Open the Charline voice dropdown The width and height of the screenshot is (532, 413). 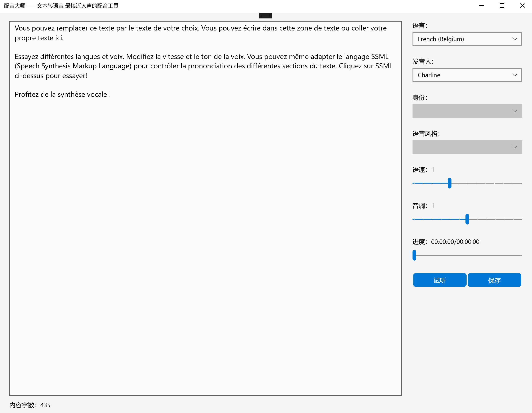(467, 75)
